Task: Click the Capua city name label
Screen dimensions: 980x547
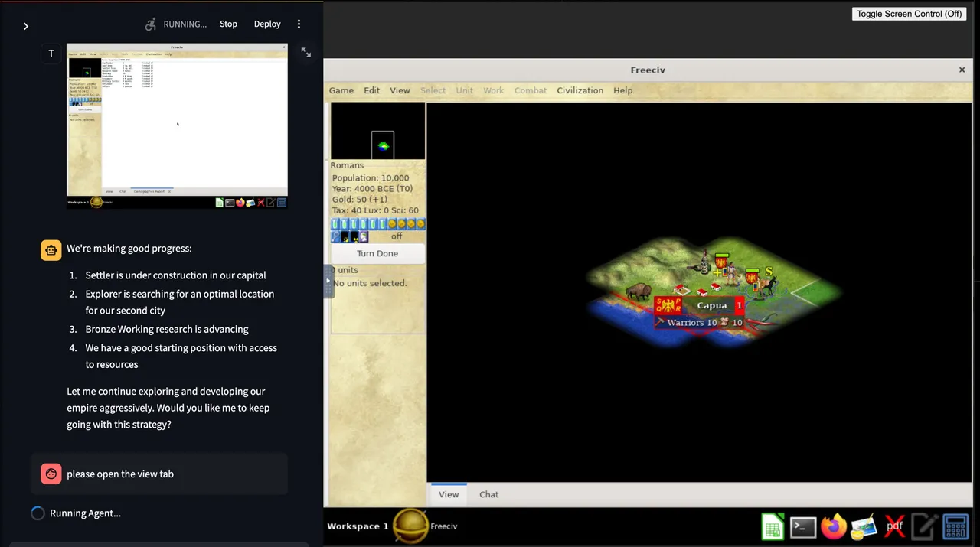Action: point(711,305)
